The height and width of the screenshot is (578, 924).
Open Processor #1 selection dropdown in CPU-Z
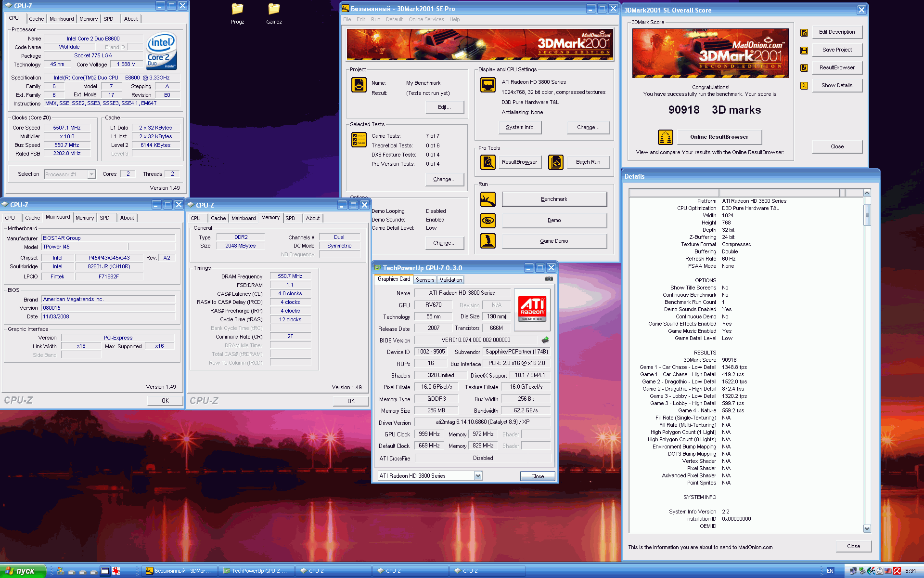91,174
